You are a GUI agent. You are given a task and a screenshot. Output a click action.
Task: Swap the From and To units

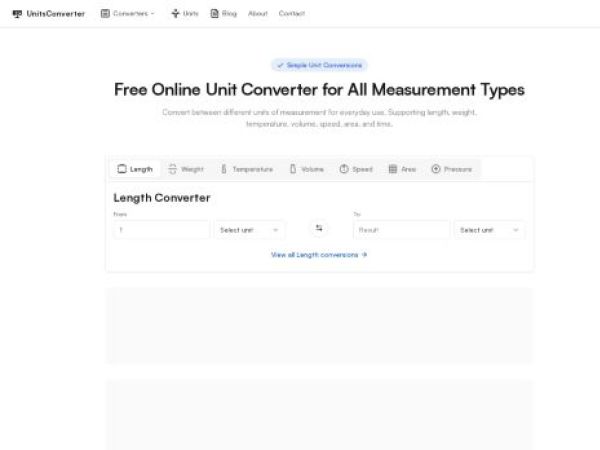coord(319,228)
